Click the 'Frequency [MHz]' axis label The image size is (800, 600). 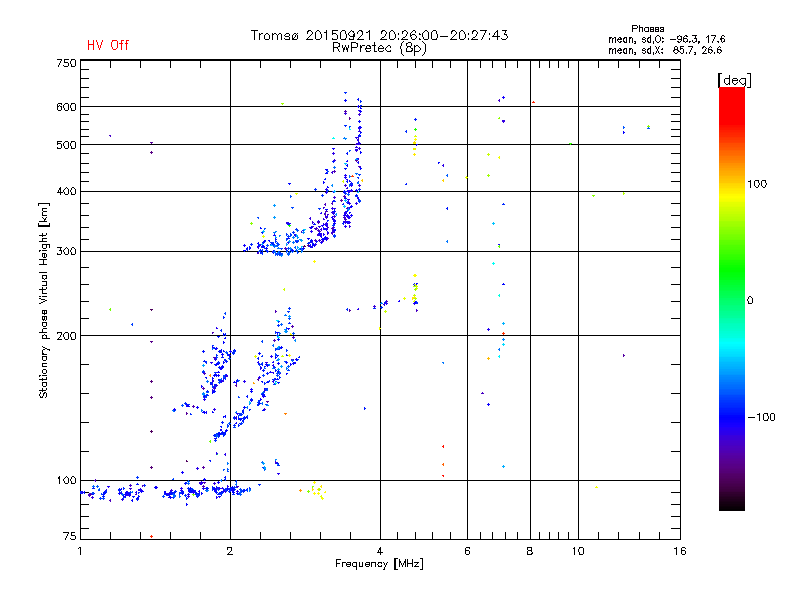(x=379, y=564)
